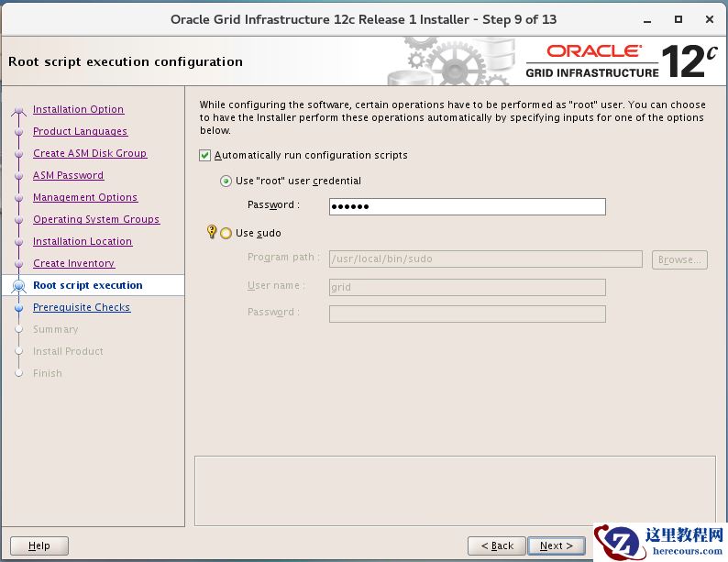The width and height of the screenshot is (728, 562).
Task: Select the Use sudo radio button
Action: 226,233
